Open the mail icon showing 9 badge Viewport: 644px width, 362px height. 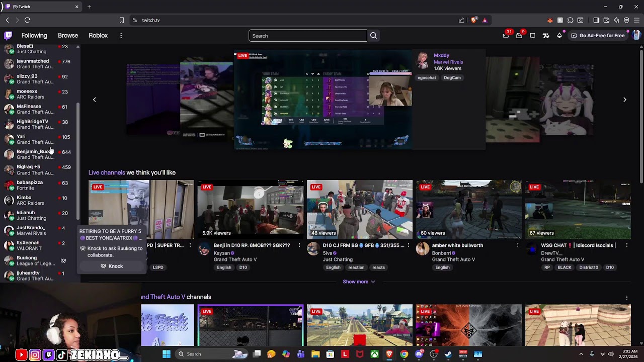519,36
